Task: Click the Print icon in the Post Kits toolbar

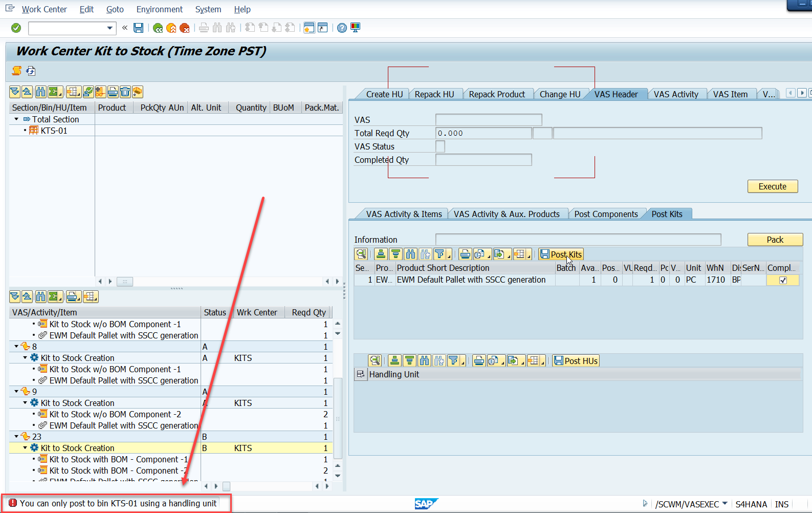Action: click(x=465, y=254)
